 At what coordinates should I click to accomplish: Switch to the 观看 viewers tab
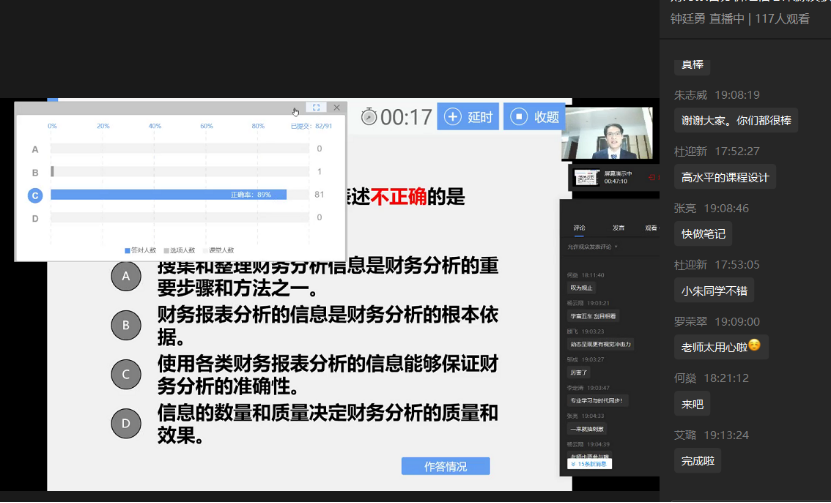click(x=650, y=228)
